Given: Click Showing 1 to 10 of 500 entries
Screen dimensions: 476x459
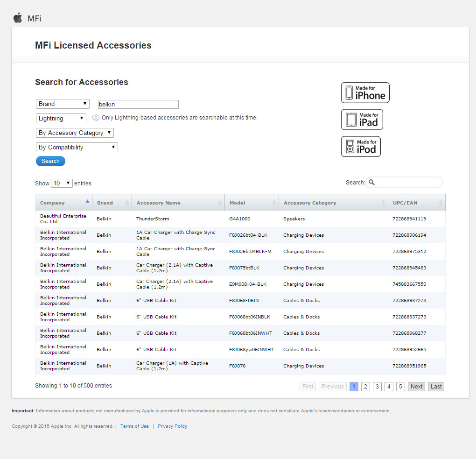Looking at the screenshot, I should point(73,386).
